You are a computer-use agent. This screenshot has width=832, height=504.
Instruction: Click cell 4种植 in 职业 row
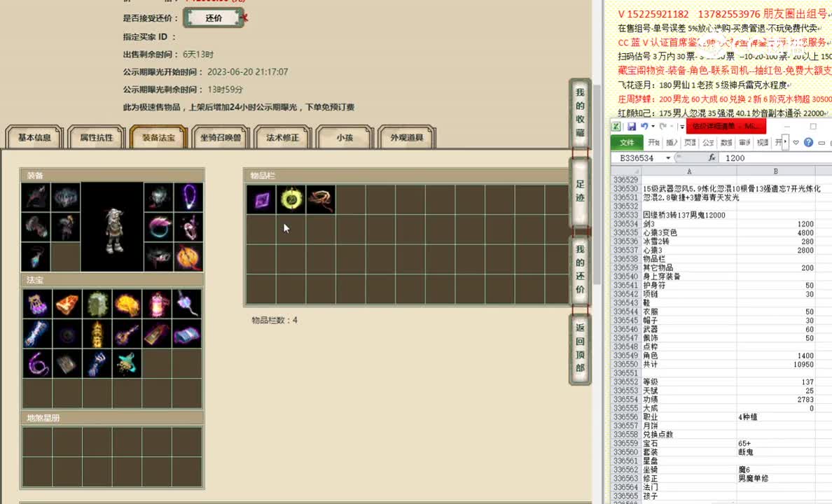click(776, 417)
